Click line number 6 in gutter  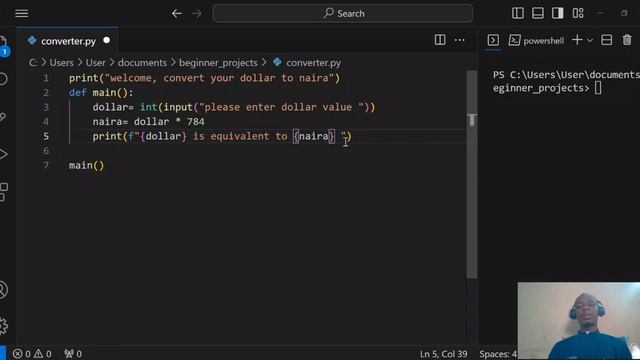(x=46, y=151)
